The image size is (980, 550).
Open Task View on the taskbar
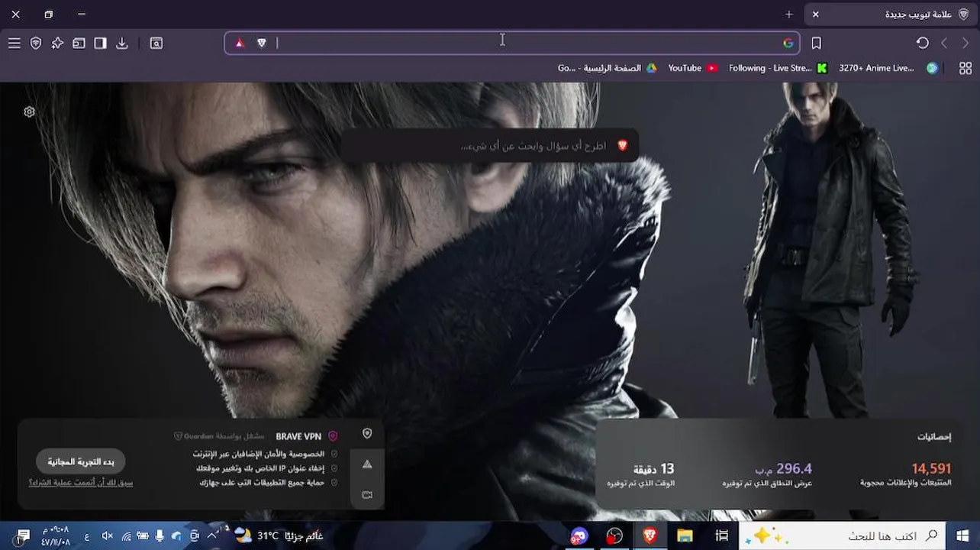pyautogui.click(x=721, y=535)
